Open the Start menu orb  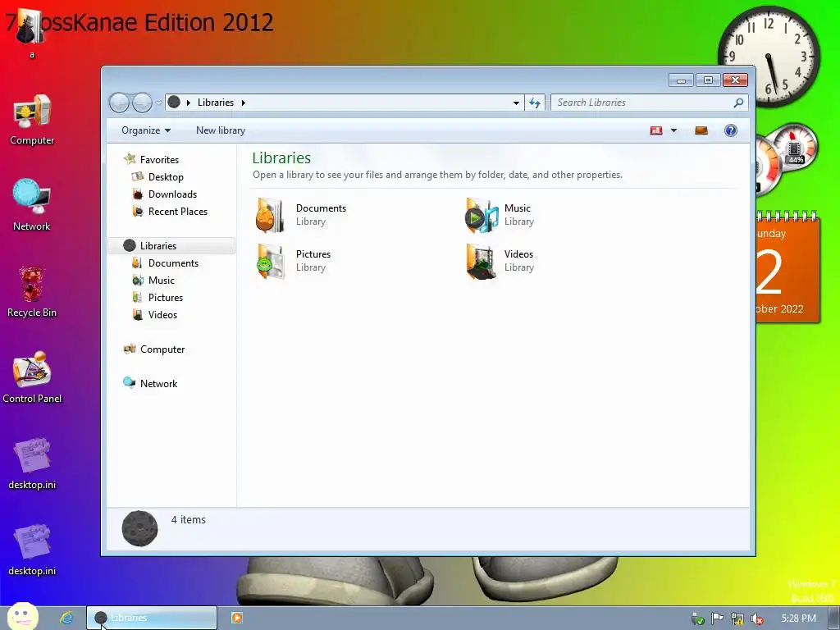pyautogui.click(x=22, y=616)
